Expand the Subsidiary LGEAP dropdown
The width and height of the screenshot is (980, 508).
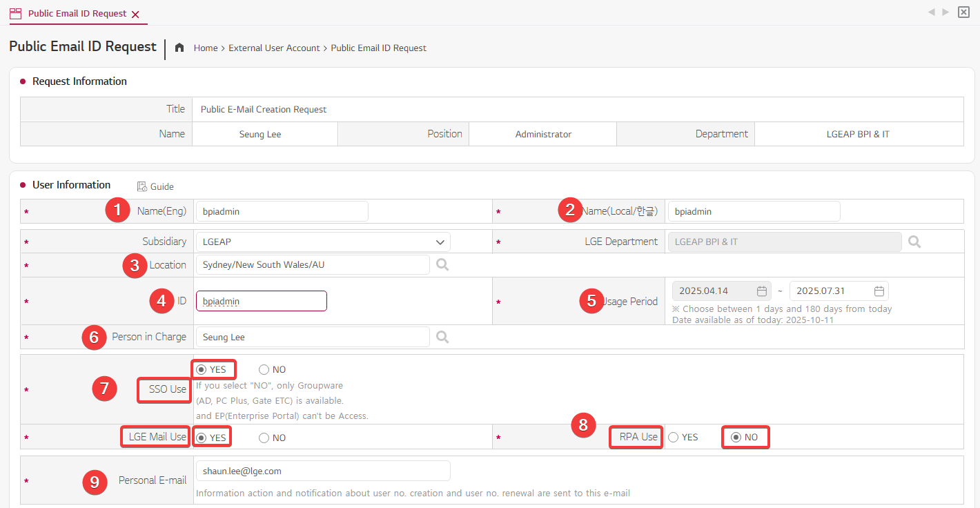(440, 242)
